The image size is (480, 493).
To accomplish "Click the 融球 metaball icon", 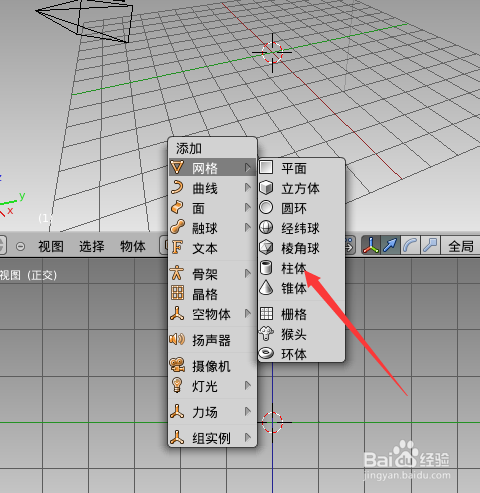I will pyautogui.click(x=177, y=227).
